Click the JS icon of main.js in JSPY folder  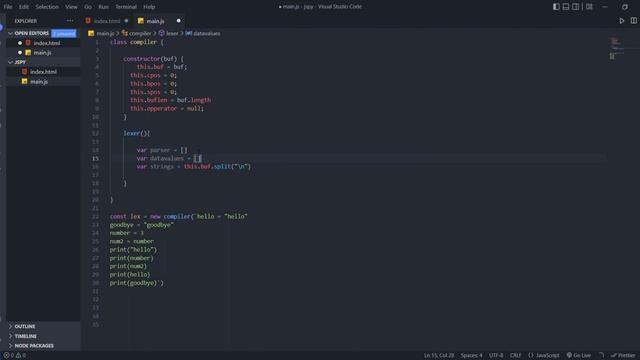24,82
